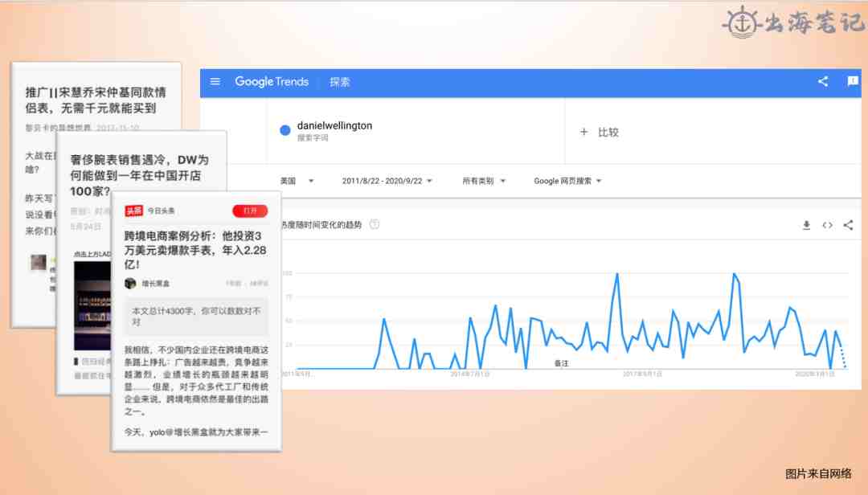Click the feedback icon in header
This screenshot has width=868, height=495.
(x=853, y=81)
